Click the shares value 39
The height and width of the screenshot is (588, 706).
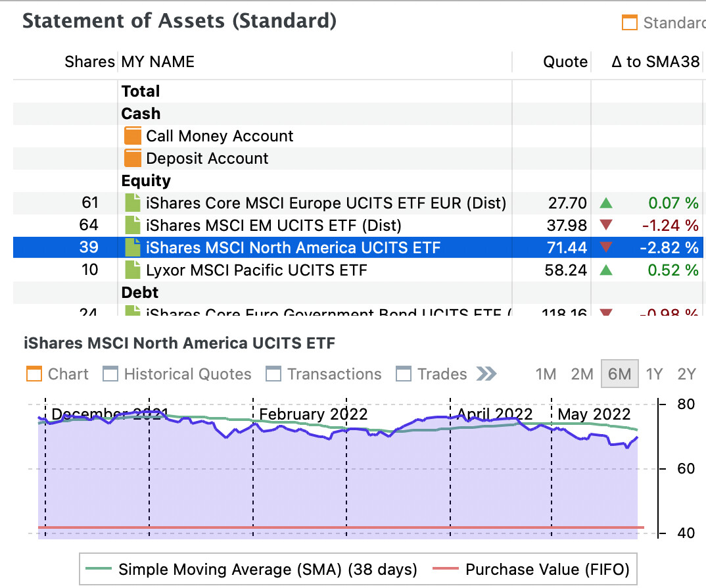[89, 247]
